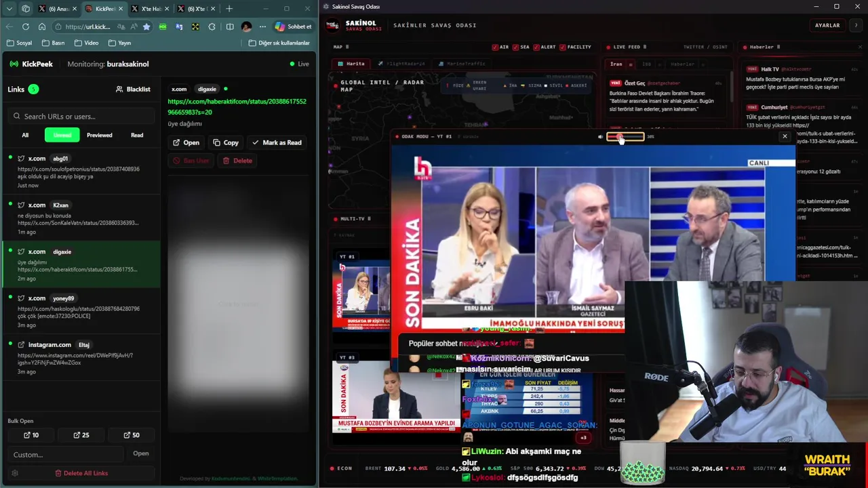Select the x.com link from yoney89

pyautogui.click(x=81, y=312)
